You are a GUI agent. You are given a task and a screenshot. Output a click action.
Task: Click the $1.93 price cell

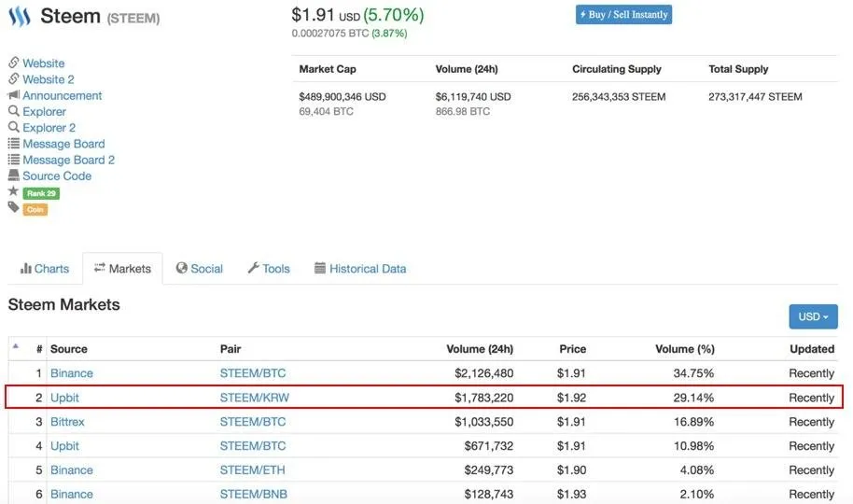[x=572, y=495]
